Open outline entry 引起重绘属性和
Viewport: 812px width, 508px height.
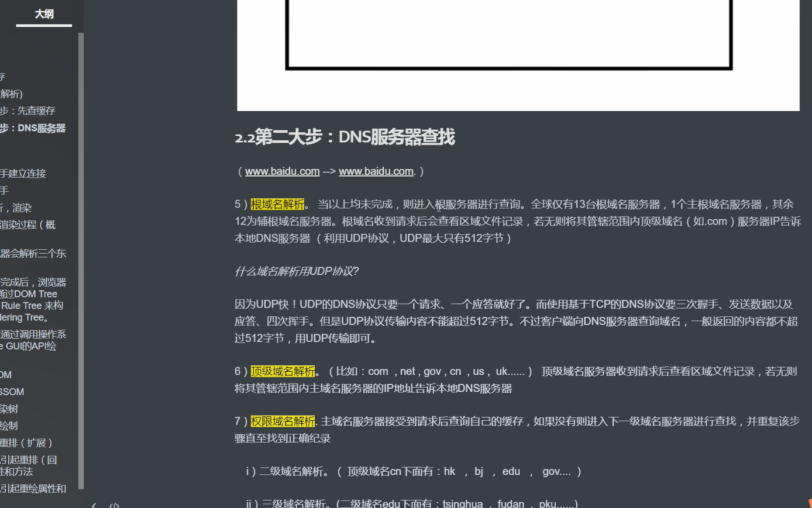(33, 488)
